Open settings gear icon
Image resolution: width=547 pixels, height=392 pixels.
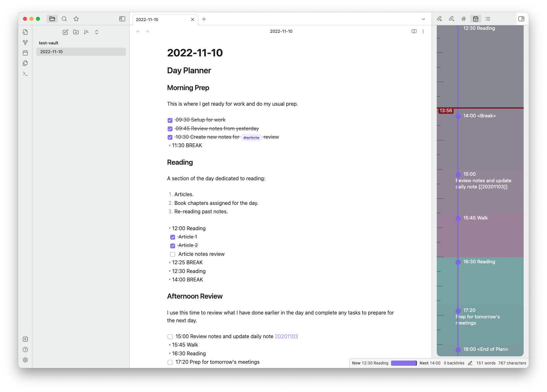point(25,360)
